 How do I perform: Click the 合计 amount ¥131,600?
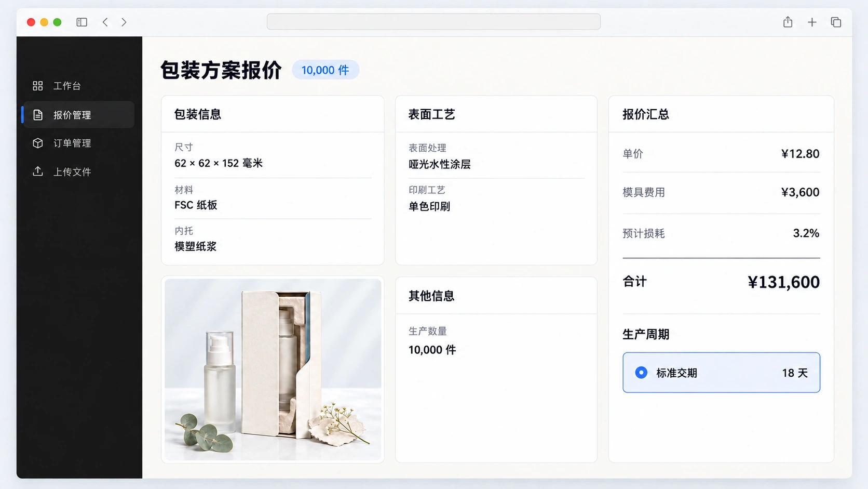point(783,282)
